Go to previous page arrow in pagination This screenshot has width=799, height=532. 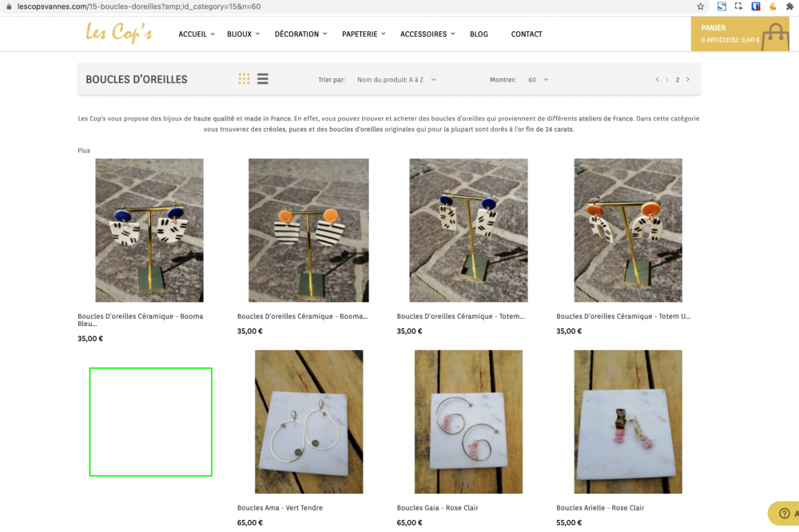(658, 80)
